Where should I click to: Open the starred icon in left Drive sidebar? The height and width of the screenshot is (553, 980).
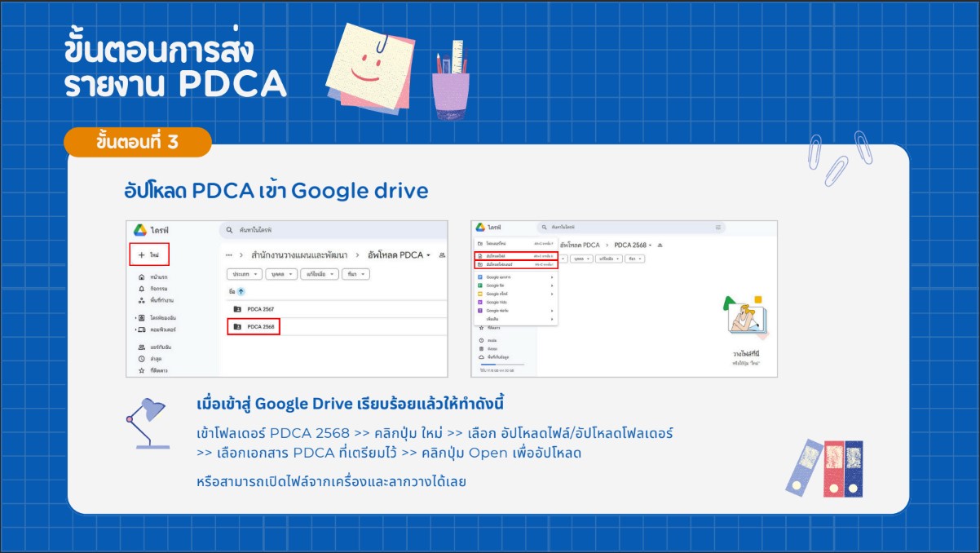[142, 370]
